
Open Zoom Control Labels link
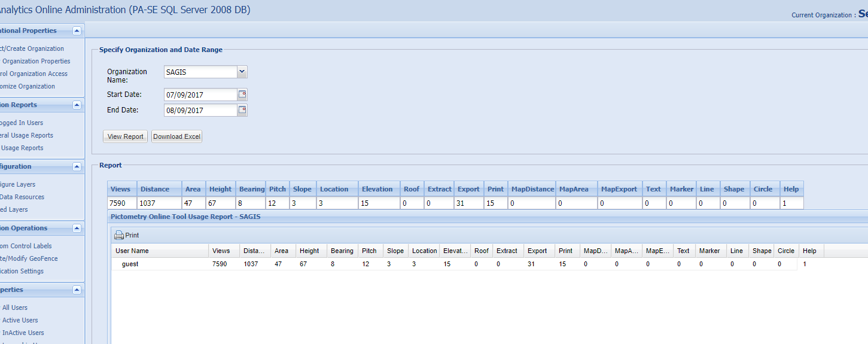tap(26, 246)
